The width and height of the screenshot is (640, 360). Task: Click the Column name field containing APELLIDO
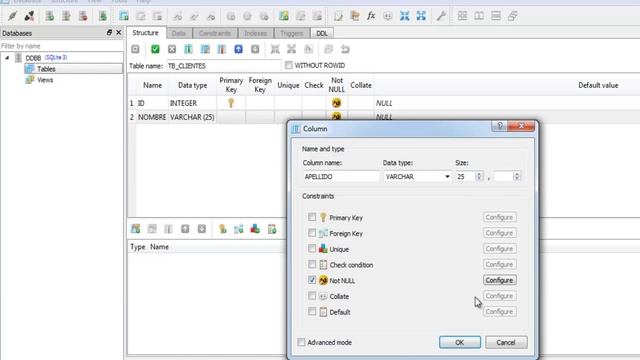click(341, 177)
